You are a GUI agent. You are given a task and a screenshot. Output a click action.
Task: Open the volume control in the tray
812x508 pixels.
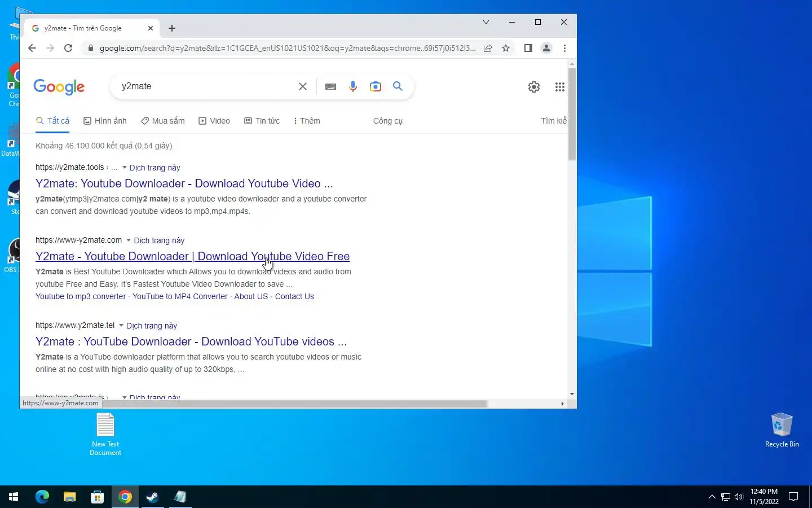point(739,497)
